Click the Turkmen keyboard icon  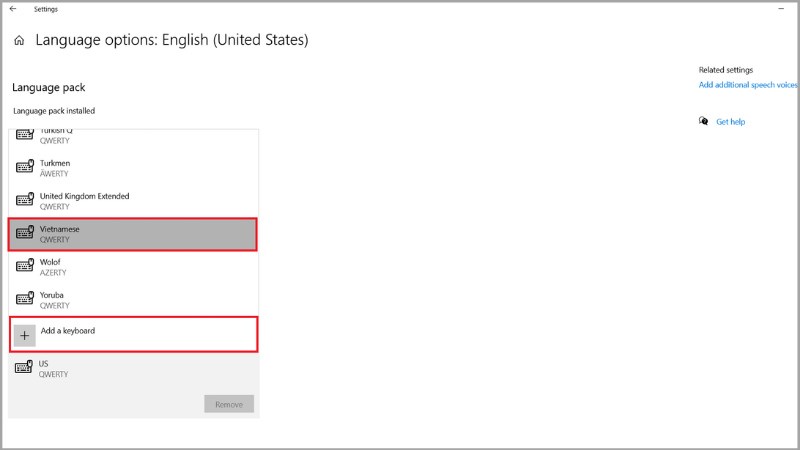point(24,167)
